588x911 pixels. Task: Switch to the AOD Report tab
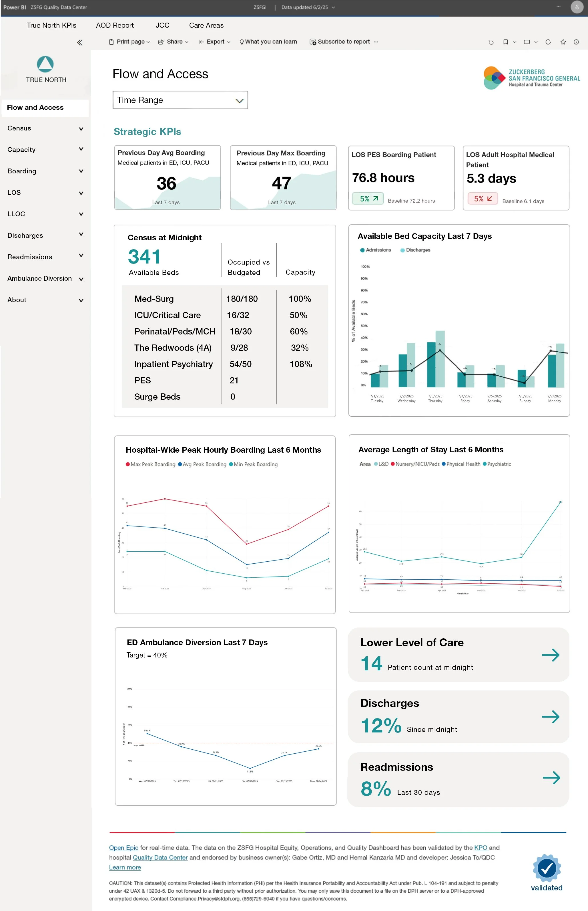coord(115,25)
